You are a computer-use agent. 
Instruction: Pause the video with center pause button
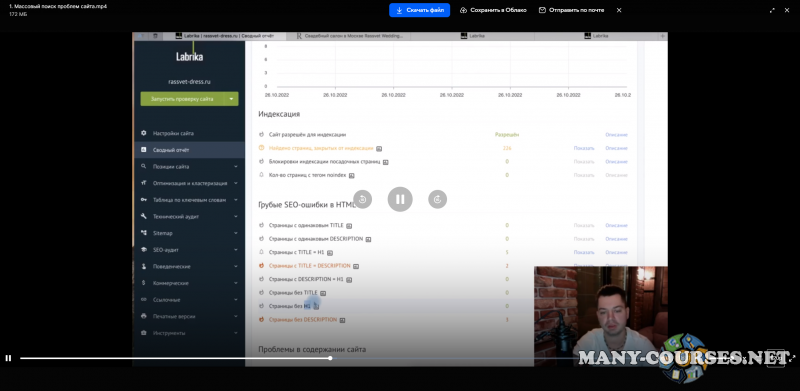pos(400,199)
